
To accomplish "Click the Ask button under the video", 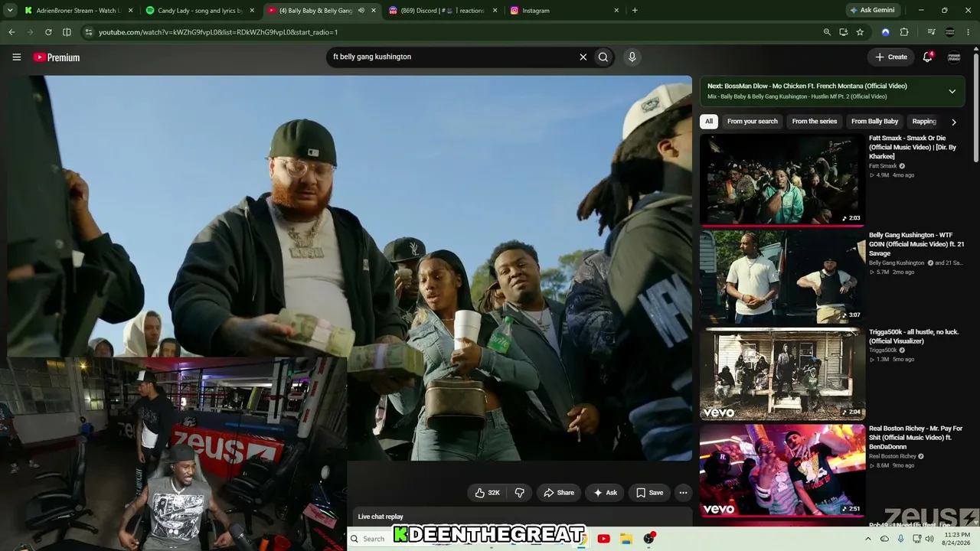I will click(605, 493).
